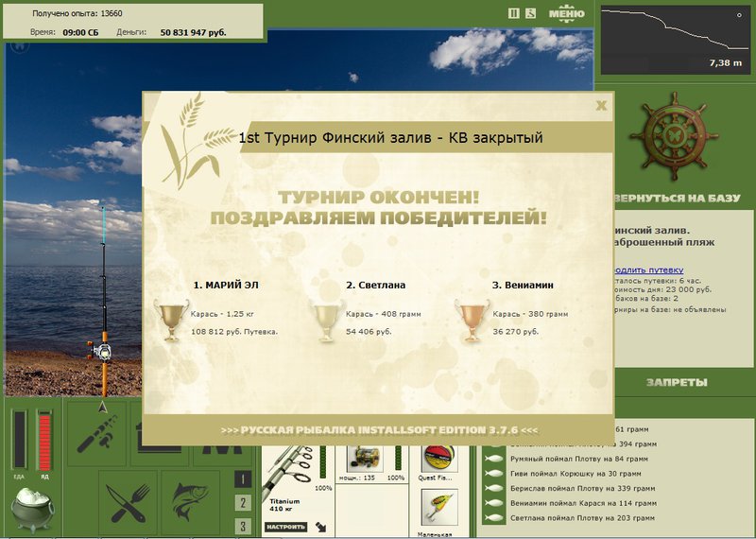Click third place name Вениамин
Viewport: 756px width, 539px height.
pyautogui.click(x=523, y=286)
